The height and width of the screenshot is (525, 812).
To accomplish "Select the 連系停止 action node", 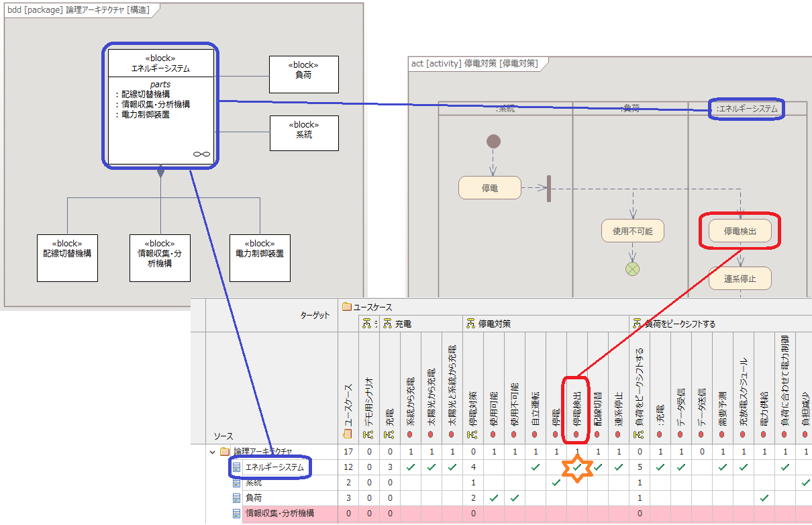I will click(x=740, y=278).
